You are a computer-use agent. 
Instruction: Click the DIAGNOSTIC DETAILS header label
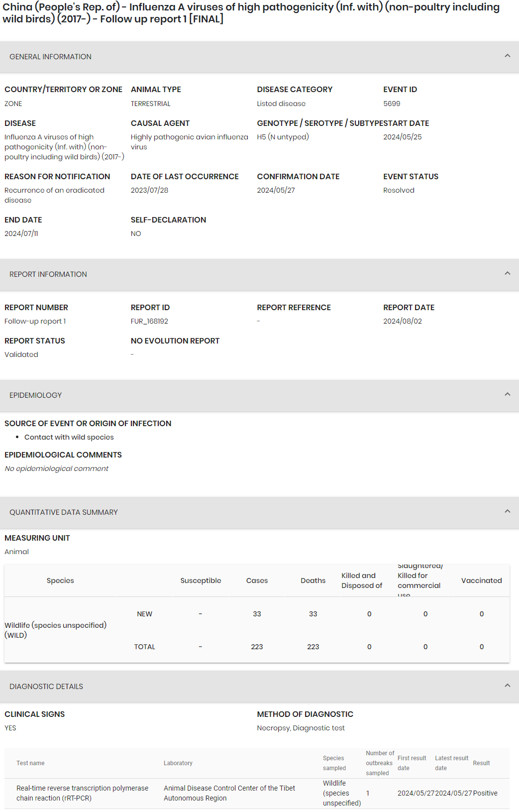(46, 687)
